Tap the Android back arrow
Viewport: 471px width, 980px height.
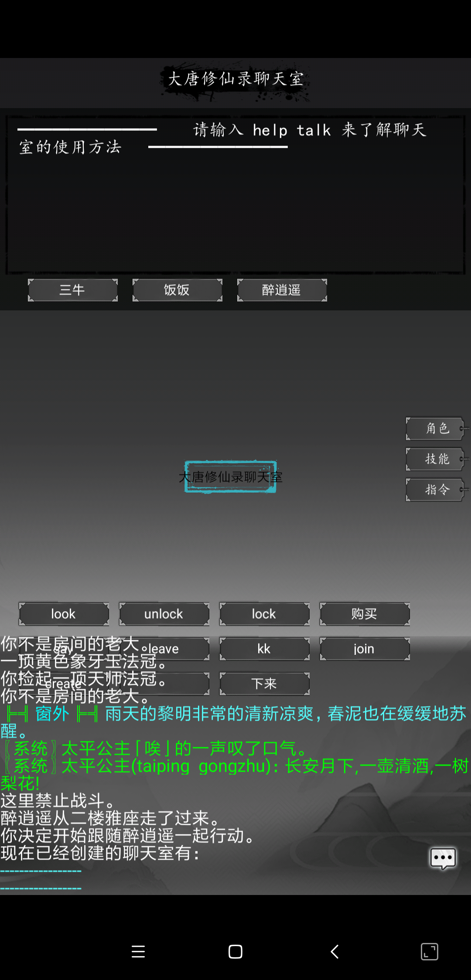tap(334, 952)
